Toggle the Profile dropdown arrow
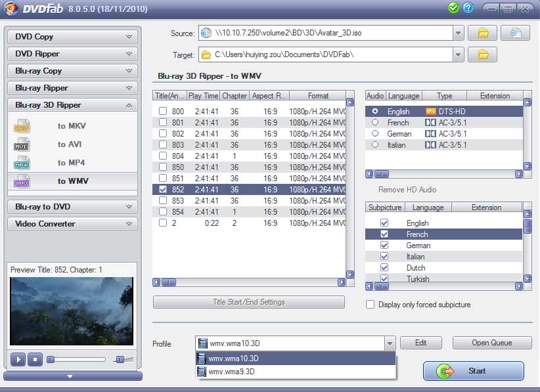 (390, 343)
